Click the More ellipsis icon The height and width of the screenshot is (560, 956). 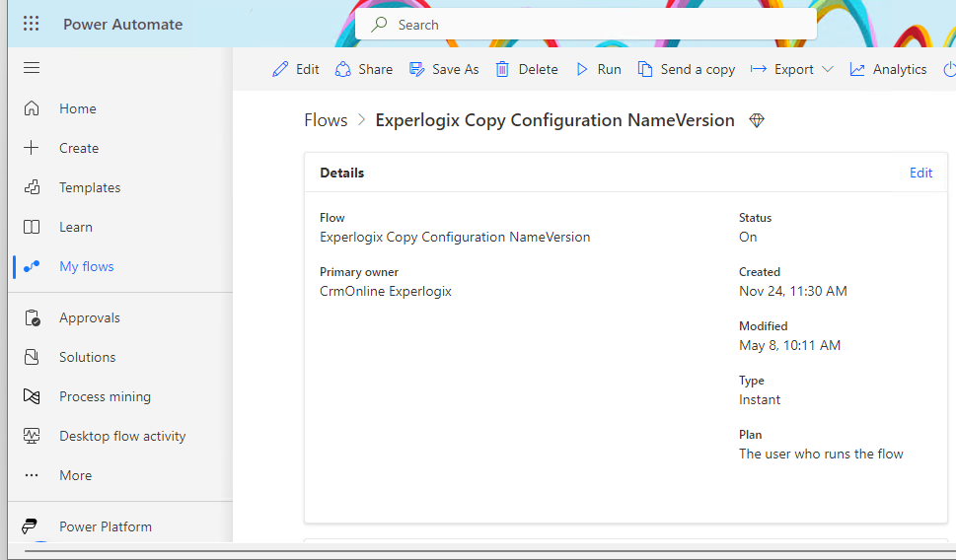click(x=32, y=475)
